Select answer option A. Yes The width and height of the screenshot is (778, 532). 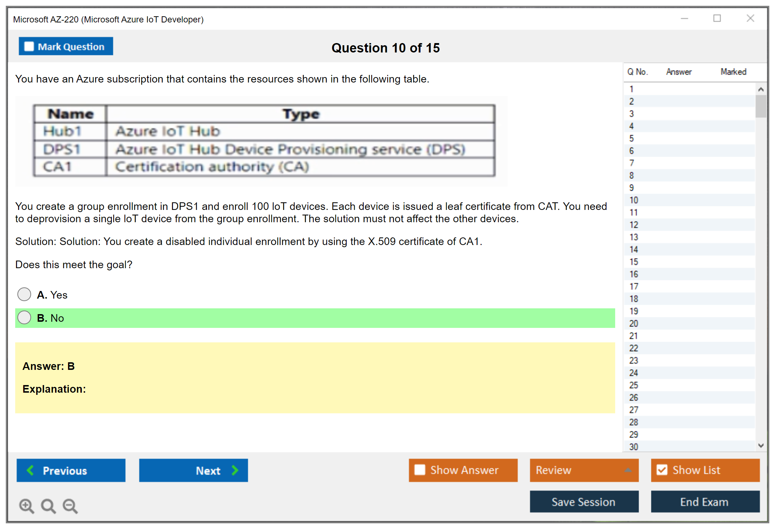point(24,294)
